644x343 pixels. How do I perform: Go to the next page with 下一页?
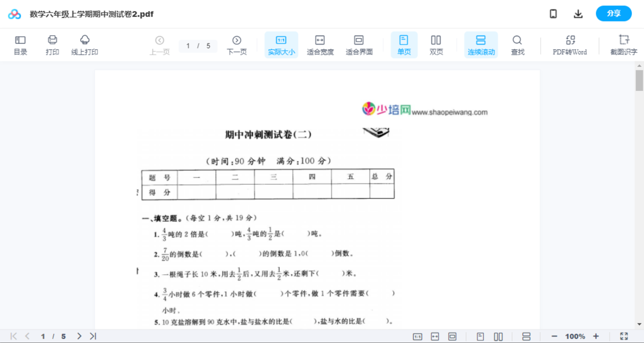237,45
